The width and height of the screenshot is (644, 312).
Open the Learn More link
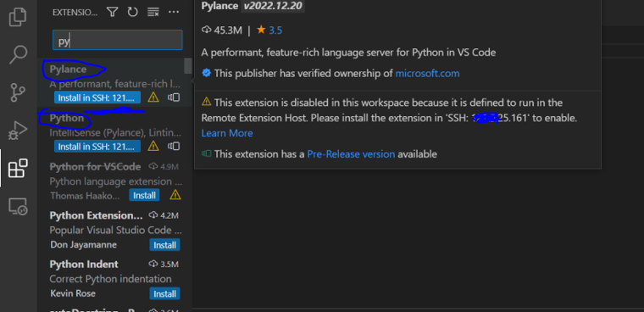(x=227, y=133)
